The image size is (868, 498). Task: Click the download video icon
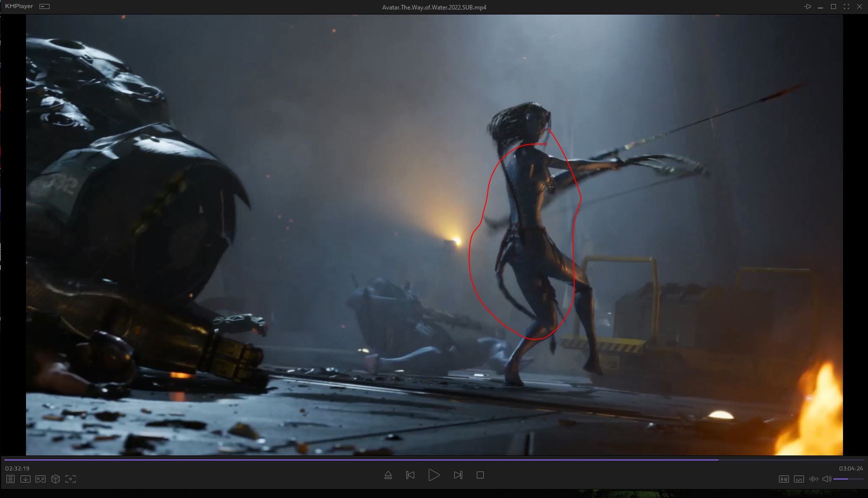(x=25, y=479)
